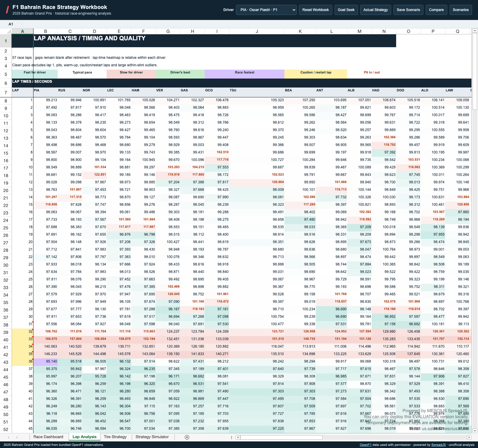The width and height of the screenshot is (478, 448).
Task: Click the vertical scrollbar thumb
Action: coord(475,71)
